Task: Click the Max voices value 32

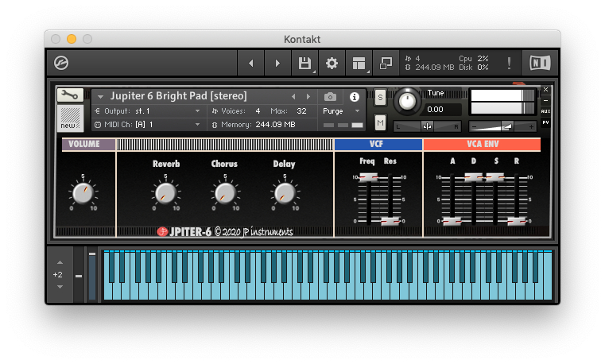Action: 301,111
